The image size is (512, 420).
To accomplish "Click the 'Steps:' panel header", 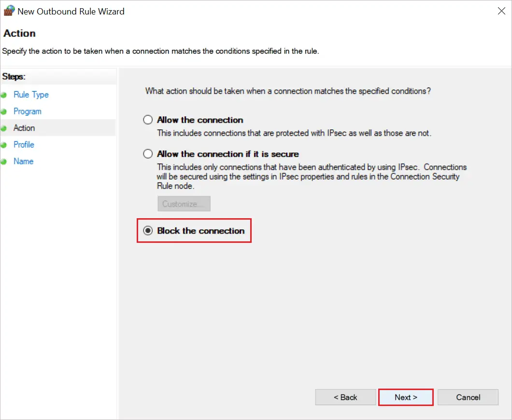I will [14, 76].
